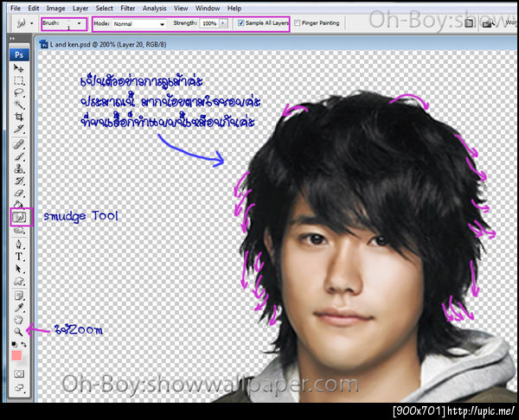
Task: Select the Pen tool
Action: tap(18, 245)
